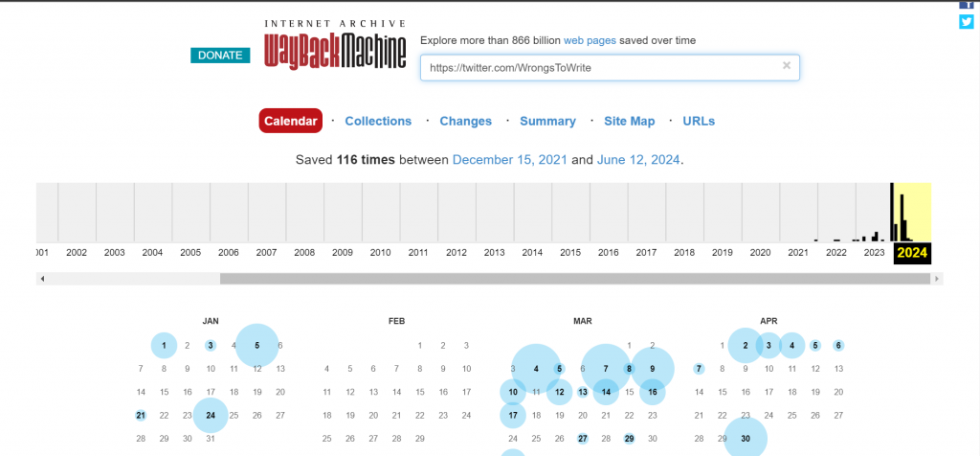Open the Changes tab
Image resolution: width=980 pixels, height=456 pixels.
point(465,122)
